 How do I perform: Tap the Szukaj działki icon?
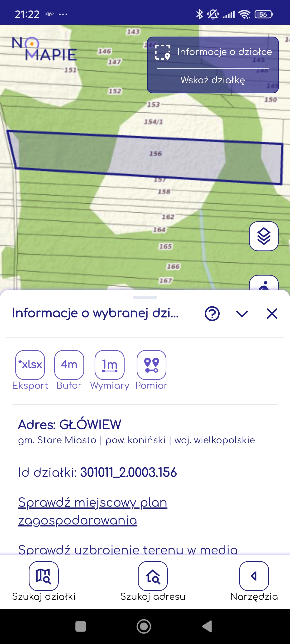click(43, 576)
